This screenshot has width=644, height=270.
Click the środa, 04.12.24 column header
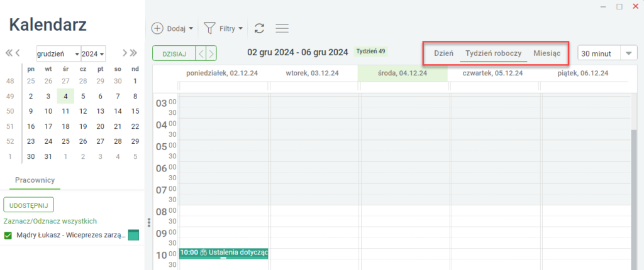[402, 73]
